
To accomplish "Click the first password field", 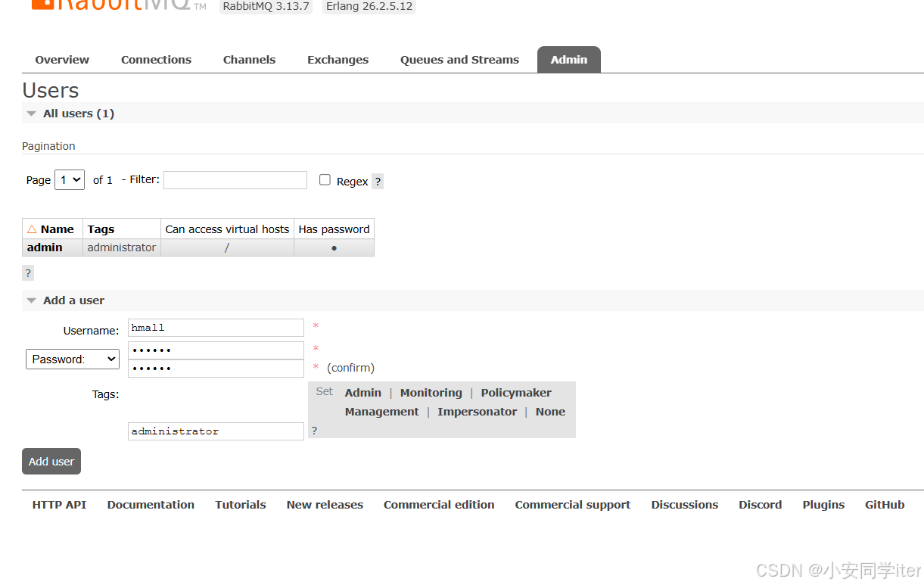I will [x=216, y=350].
